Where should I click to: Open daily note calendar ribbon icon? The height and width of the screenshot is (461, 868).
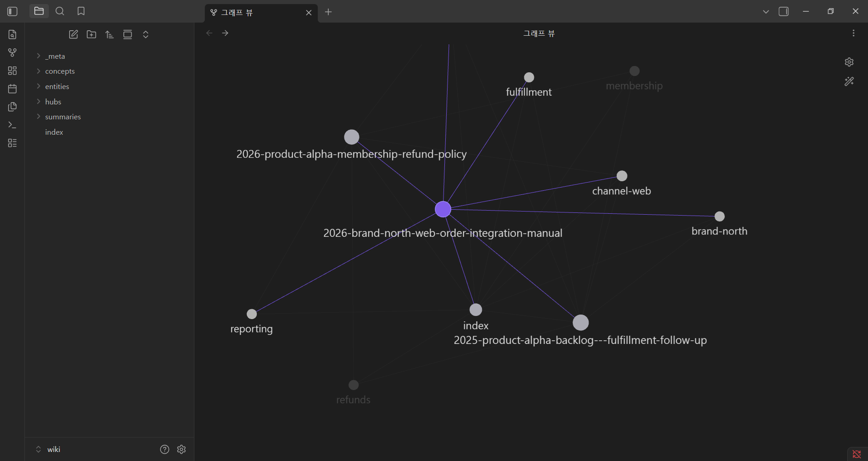point(13,89)
